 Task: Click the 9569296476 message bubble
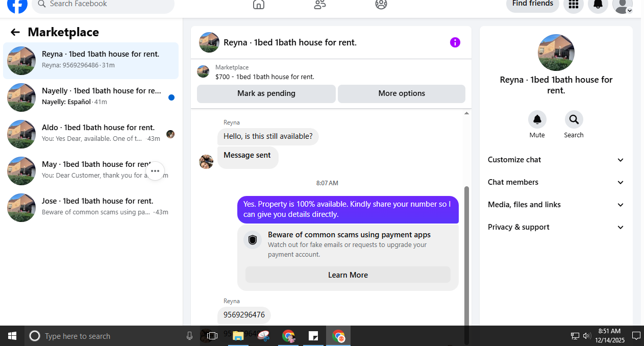pyautogui.click(x=244, y=315)
